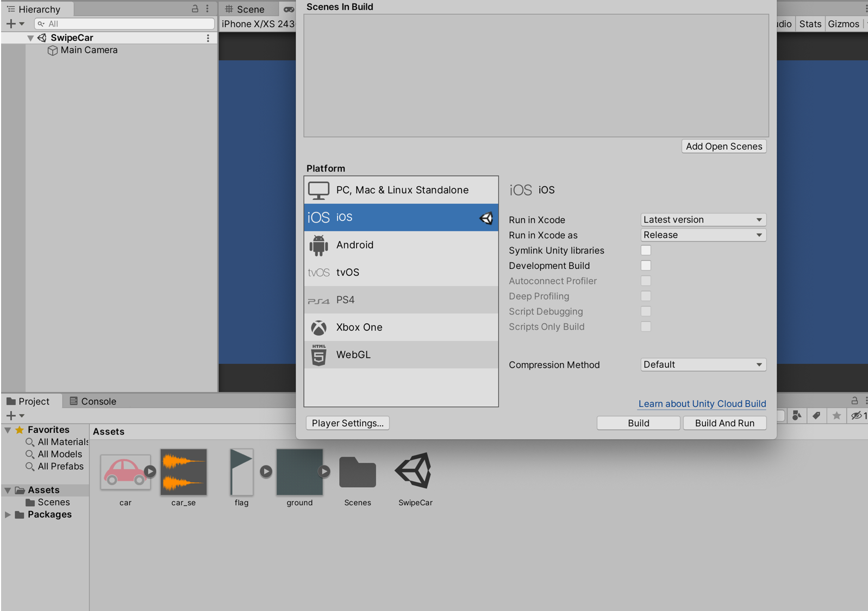Select the ground sprite asset
The width and height of the screenshot is (868, 611).
299,472
